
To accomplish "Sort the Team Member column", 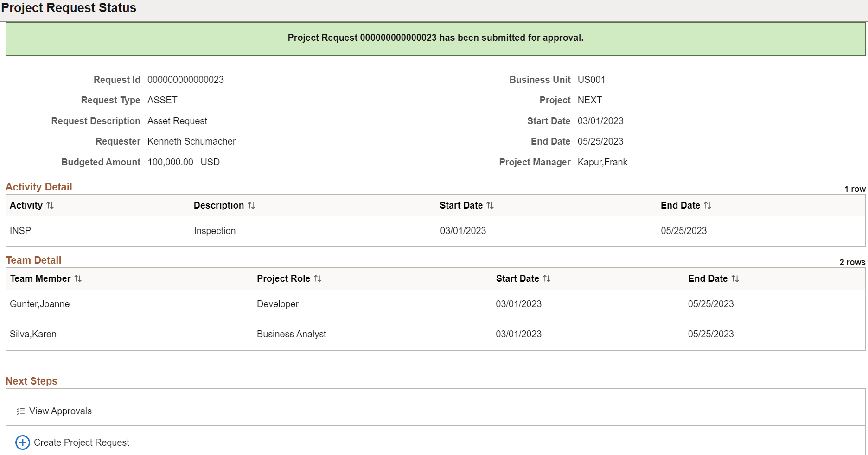I will [x=78, y=278].
